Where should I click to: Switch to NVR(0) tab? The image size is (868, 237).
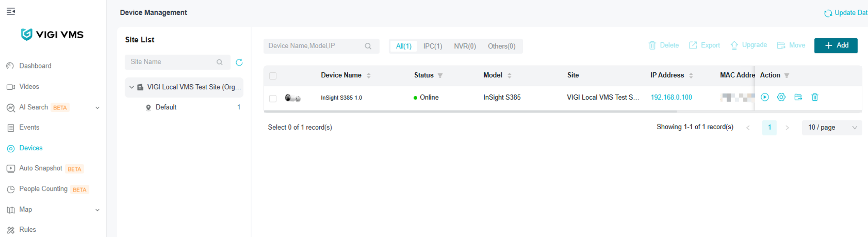pos(465,46)
